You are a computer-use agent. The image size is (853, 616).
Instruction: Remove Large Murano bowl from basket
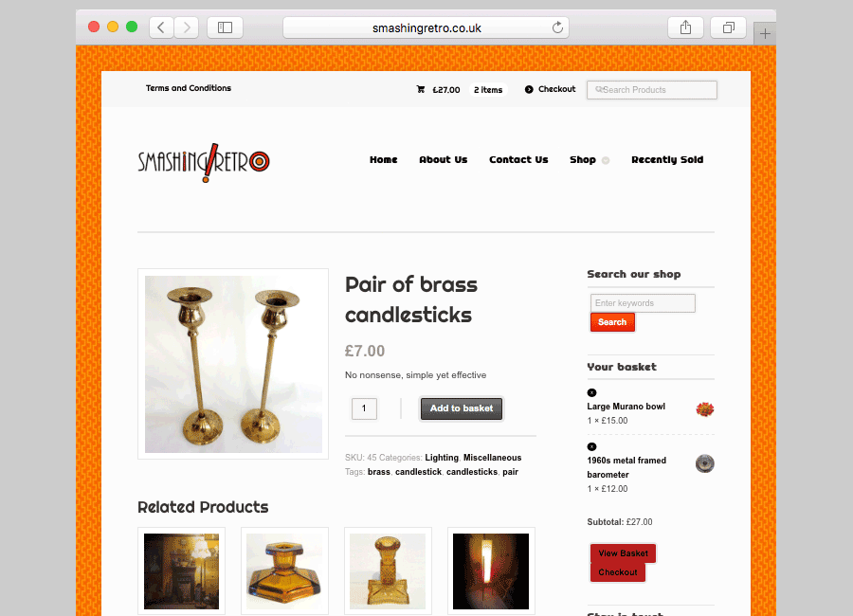tap(591, 392)
